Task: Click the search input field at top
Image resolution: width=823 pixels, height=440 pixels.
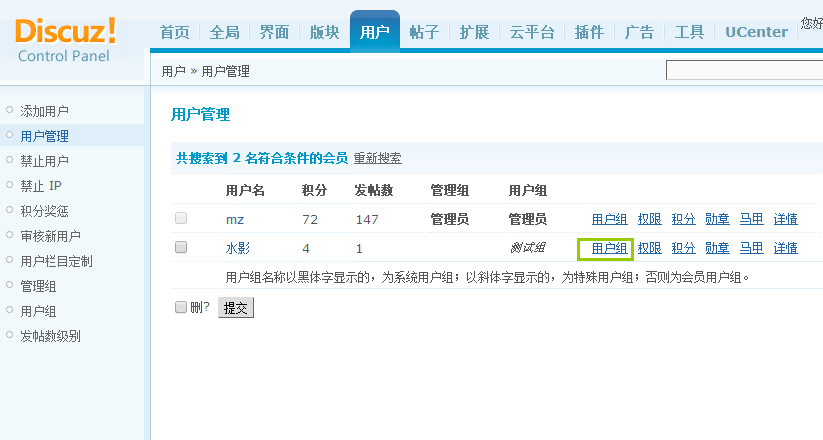Action: point(744,70)
